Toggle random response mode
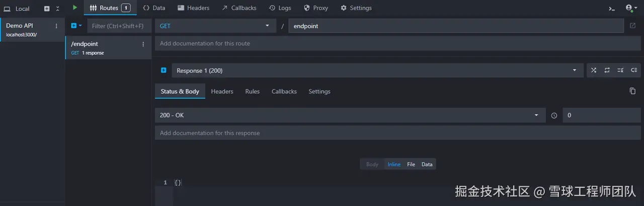The image size is (644, 206). [x=594, y=70]
